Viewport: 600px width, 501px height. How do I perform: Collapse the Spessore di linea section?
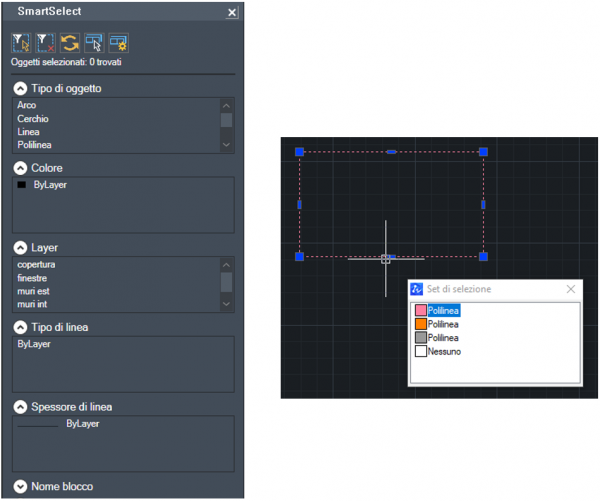click(x=20, y=407)
